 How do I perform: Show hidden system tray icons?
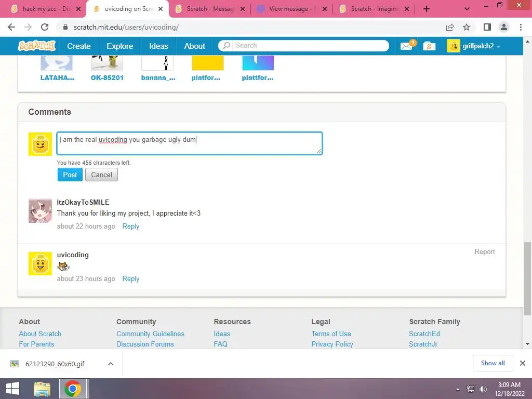coord(458,389)
